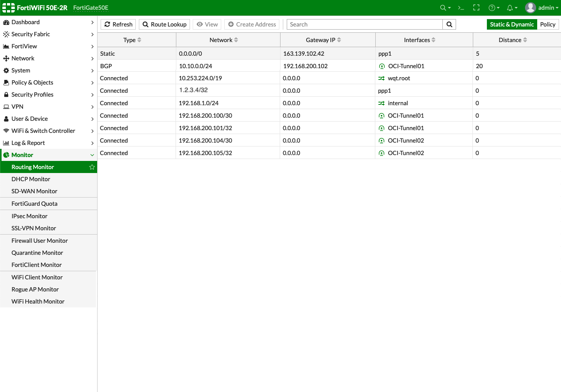Click the WiFi & Switch Controller wifi icon
This screenshot has height=392, width=561.
coord(6,131)
